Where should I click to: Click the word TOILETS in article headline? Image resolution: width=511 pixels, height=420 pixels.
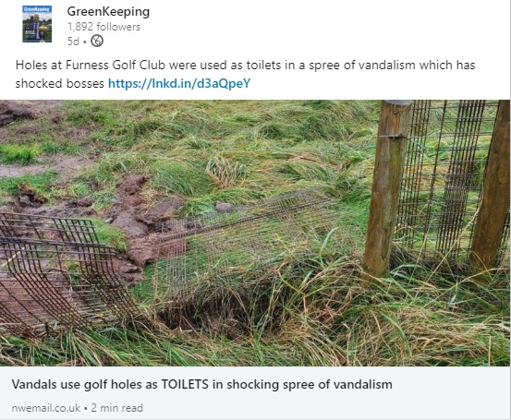click(185, 384)
